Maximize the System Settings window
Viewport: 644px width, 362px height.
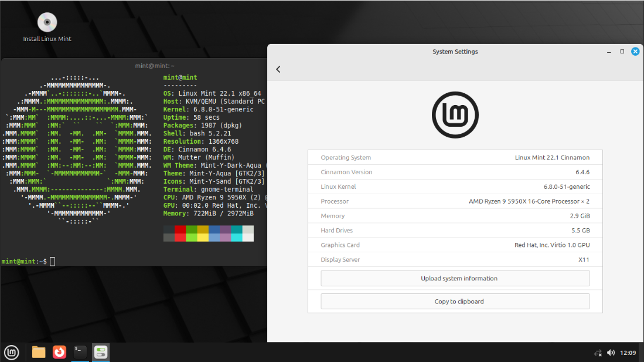point(622,52)
